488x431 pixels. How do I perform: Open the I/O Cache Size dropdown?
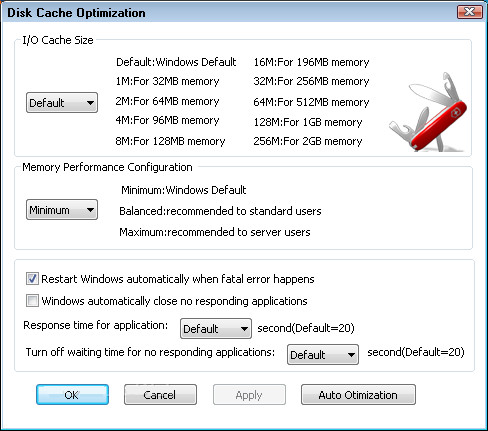(62, 102)
